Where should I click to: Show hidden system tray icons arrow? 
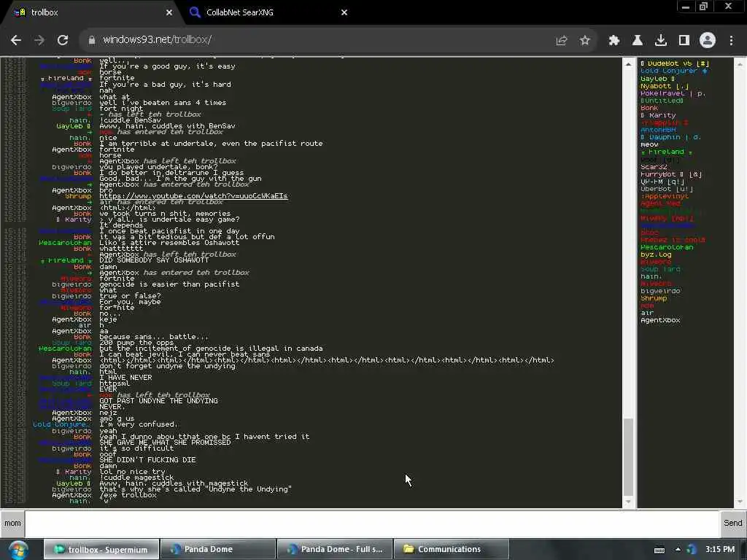point(678,550)
